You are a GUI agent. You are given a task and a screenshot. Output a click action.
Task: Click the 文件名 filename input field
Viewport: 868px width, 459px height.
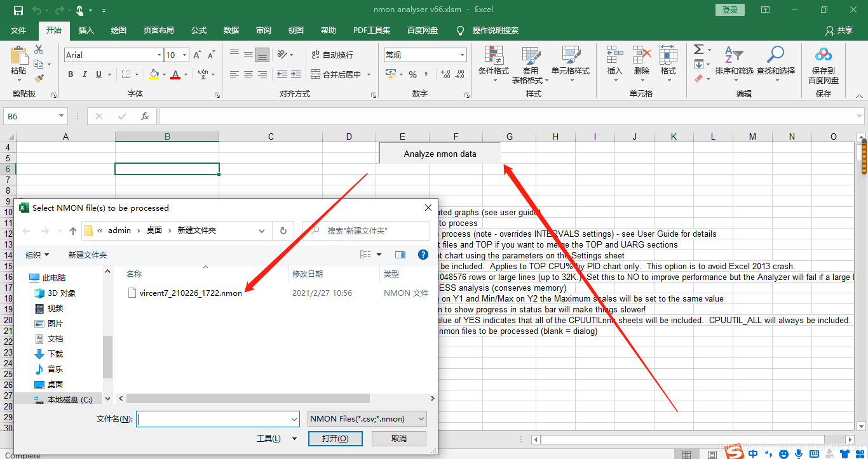[x=213, y=419]
